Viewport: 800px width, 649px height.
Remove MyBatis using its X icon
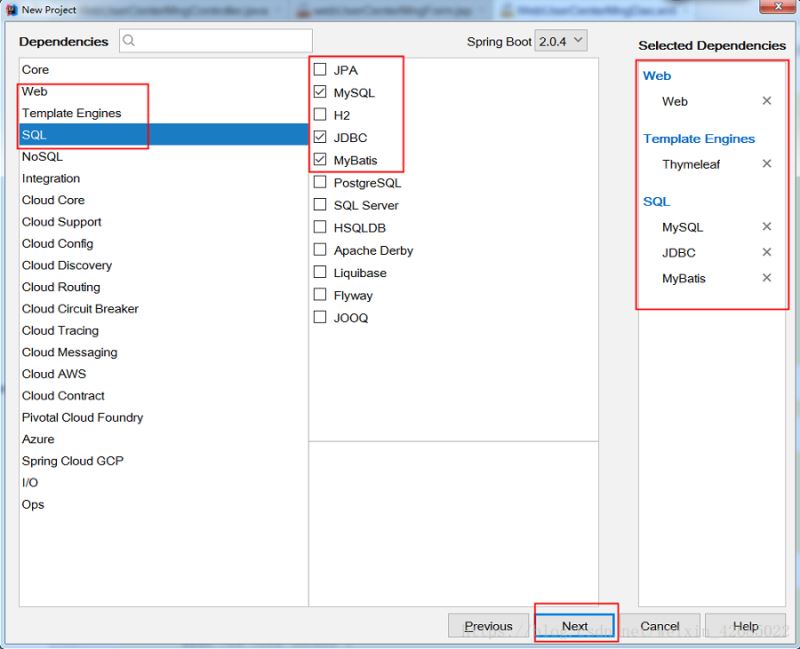(766, 278)
